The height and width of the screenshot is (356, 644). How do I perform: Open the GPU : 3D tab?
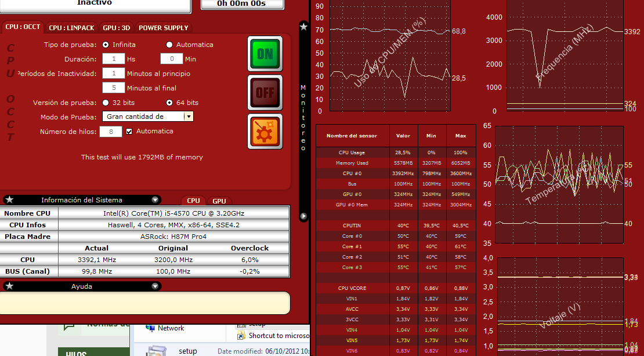point(116,27)
